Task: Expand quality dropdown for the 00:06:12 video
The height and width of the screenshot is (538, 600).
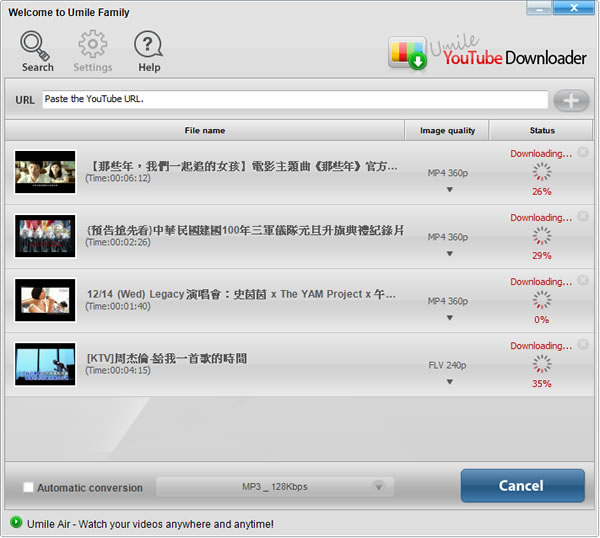Action: click(450, 189)
